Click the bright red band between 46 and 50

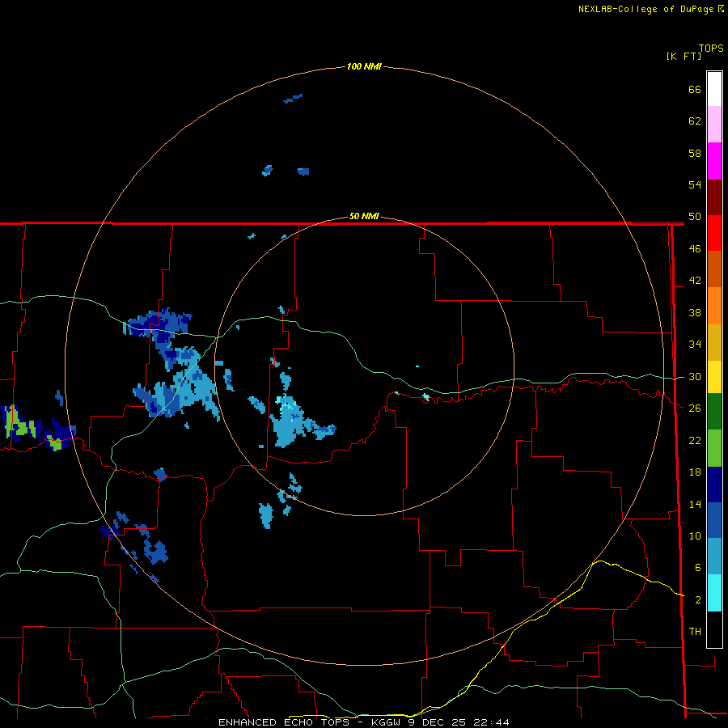point(714,233)
